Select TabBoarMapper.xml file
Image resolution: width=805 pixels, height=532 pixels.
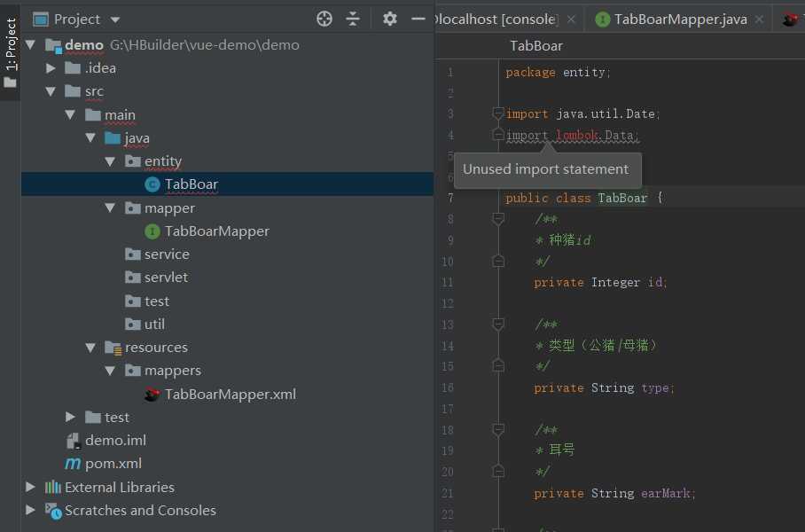click(x=230, y=394)
